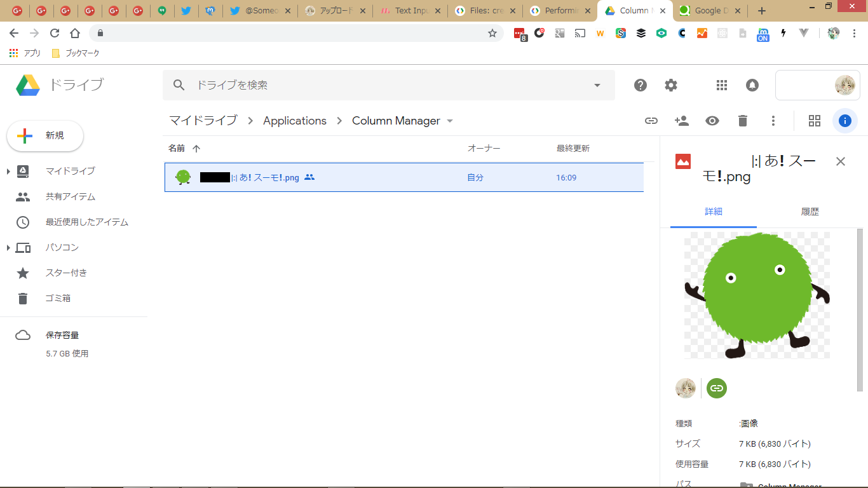Open the Column Manager folder dropdown arrow
Screen dimensions: 868x488
450,121
